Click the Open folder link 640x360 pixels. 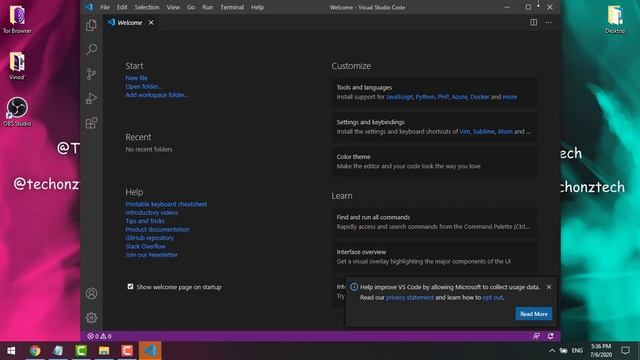click(x=143, y=87)
